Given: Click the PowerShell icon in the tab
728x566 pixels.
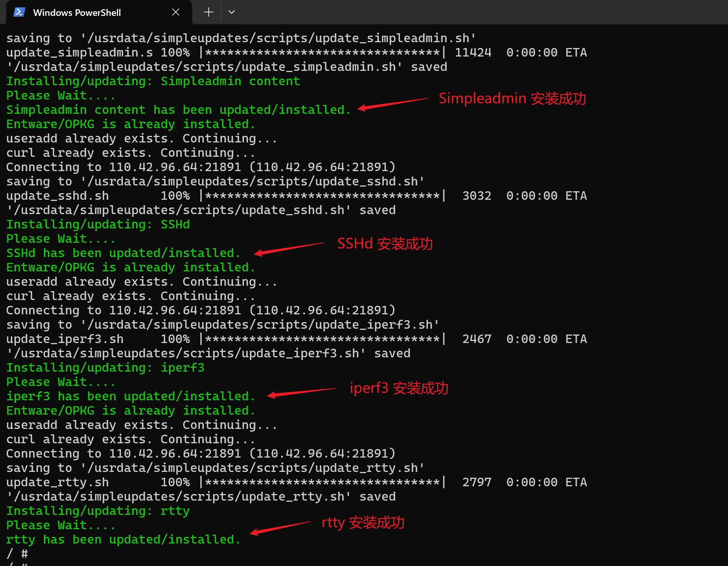Looking at the screenshot, I should pyautogui.click(x=19, y=12).
